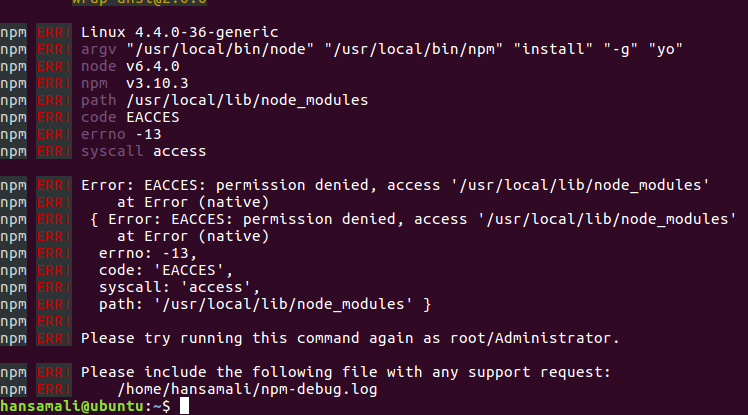Click the 'Linux 4.4.0-36-generic' line
The image size is (748, 415).
click(x=179, y=32)
